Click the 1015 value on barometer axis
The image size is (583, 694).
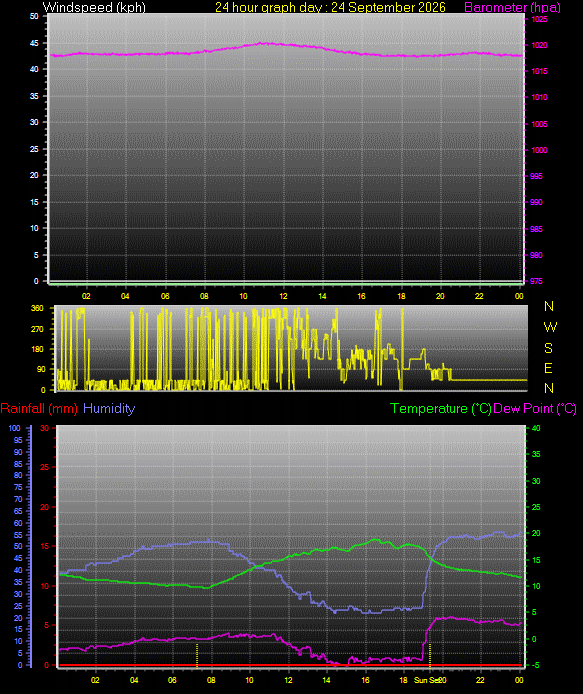[x=540, y=71]
